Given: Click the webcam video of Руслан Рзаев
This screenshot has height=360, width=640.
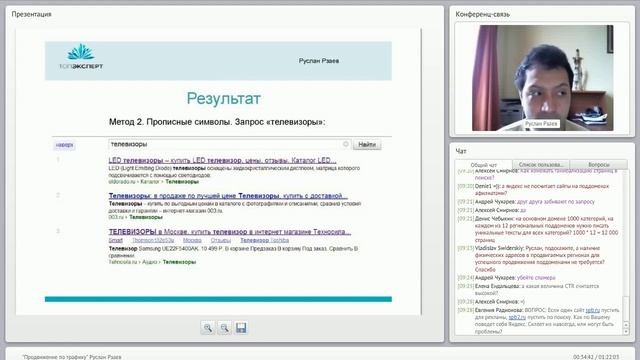Looking at the screenshot, I should [x=542, y=78].
